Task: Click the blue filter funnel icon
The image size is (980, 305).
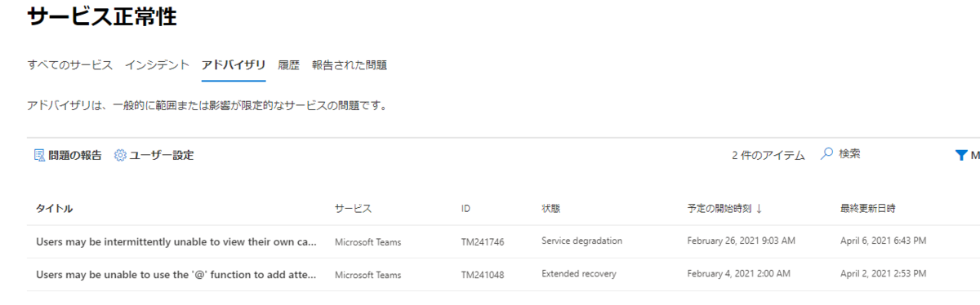Action: coord(960,155)
